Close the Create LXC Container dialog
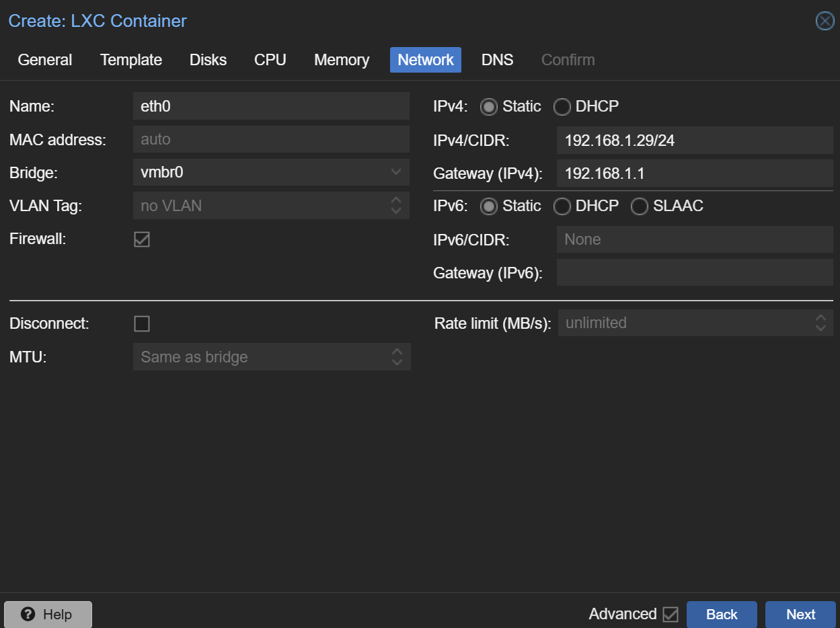 (x=825, y=22)
